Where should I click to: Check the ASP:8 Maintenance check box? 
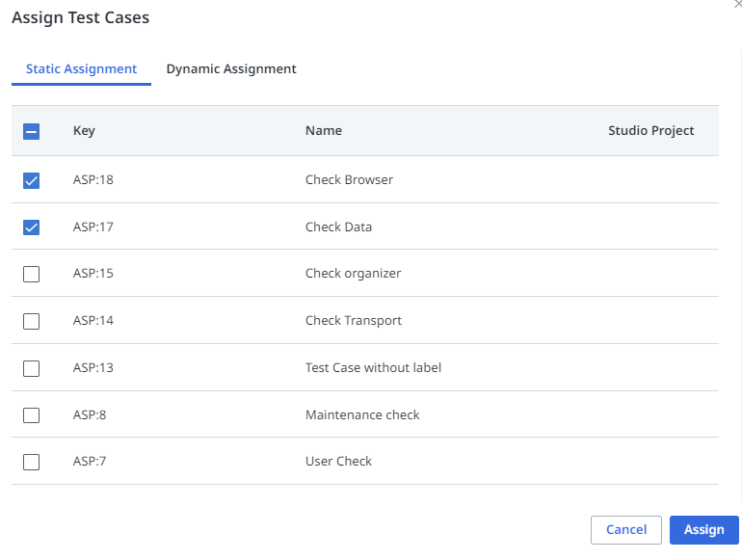(31, 415)
